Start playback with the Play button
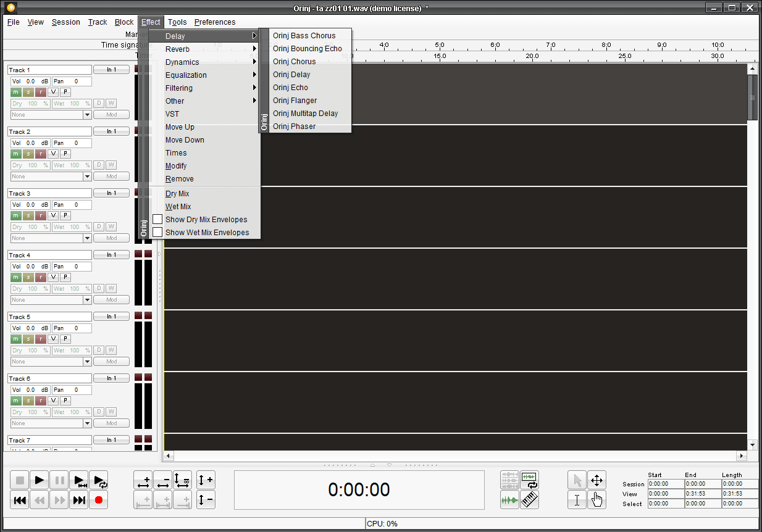 [40, 480]
